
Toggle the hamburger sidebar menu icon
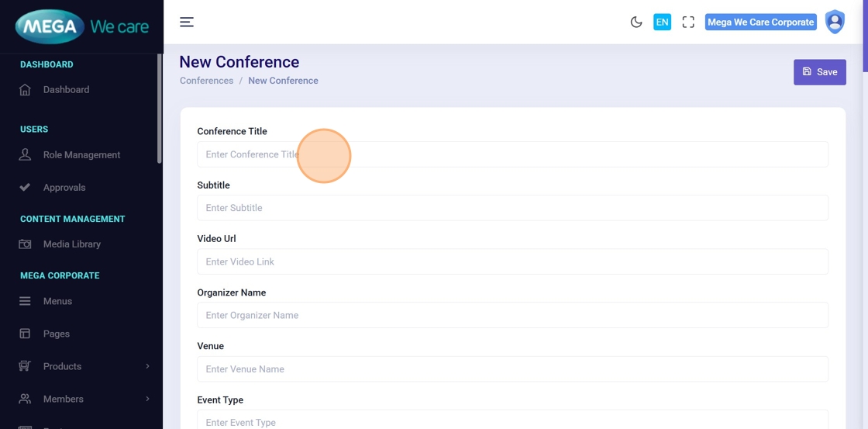(187, 22)
